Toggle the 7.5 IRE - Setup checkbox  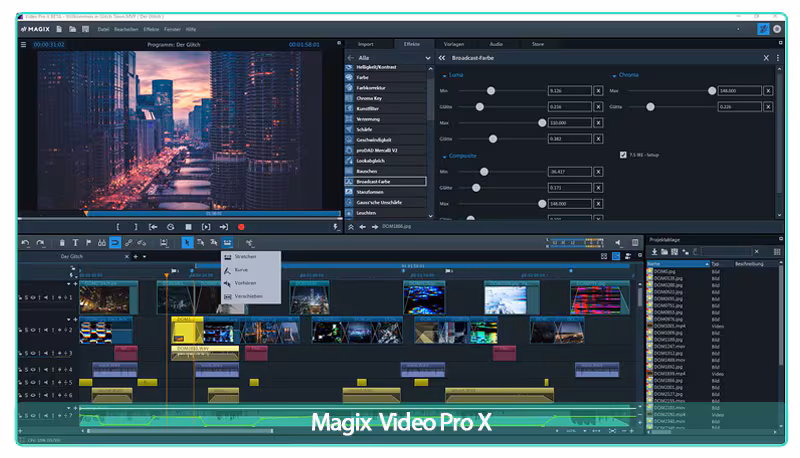point(623,155)
